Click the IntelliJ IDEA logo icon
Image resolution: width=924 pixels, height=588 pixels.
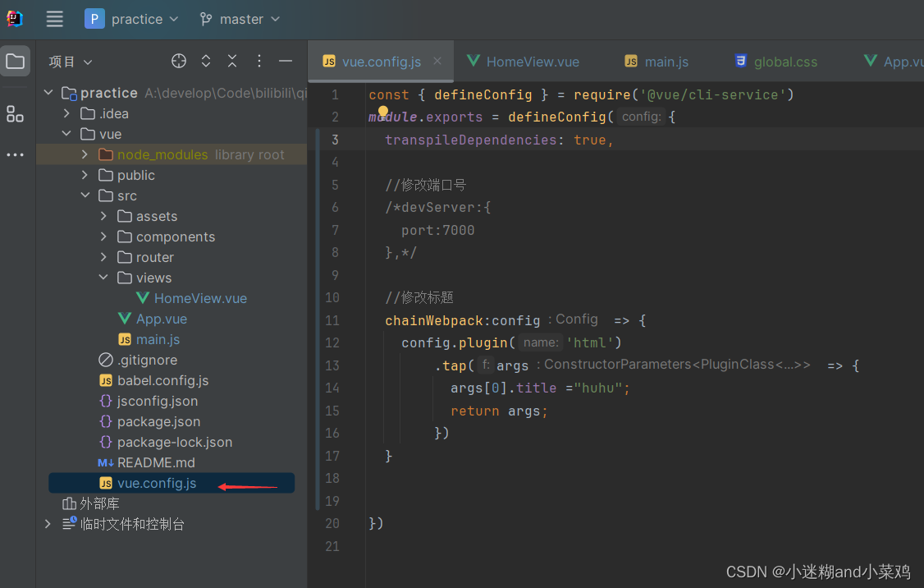(15, 19)
